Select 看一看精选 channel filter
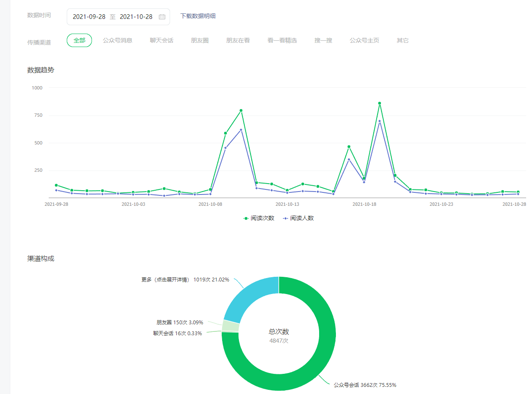 [282, 40]
